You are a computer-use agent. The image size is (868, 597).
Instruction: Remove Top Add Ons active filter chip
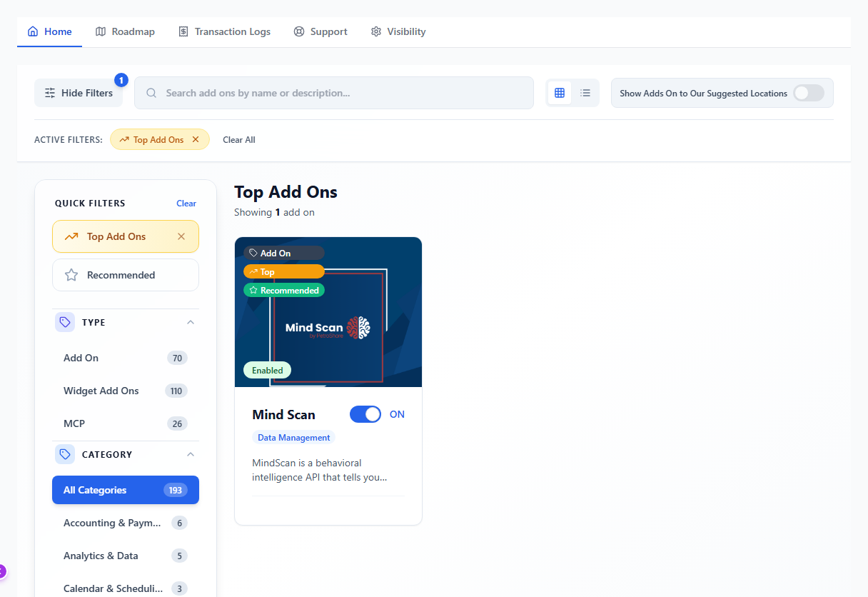click(196, 139)
